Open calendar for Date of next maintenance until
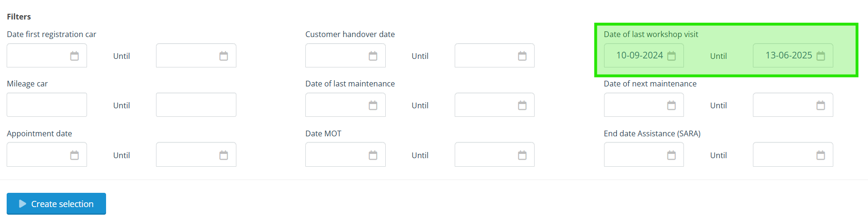Screen dimensions: 868x218 pyautogui.click(x=821, y=105)
